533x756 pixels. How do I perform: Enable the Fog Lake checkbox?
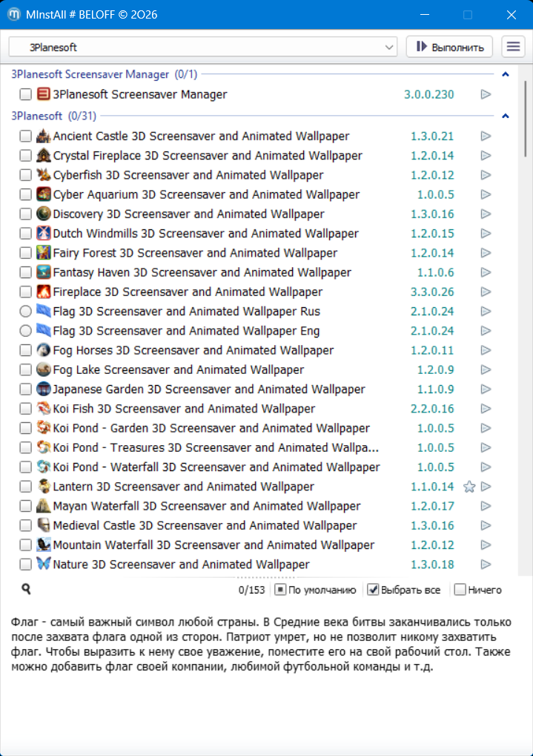coord(25,369)
